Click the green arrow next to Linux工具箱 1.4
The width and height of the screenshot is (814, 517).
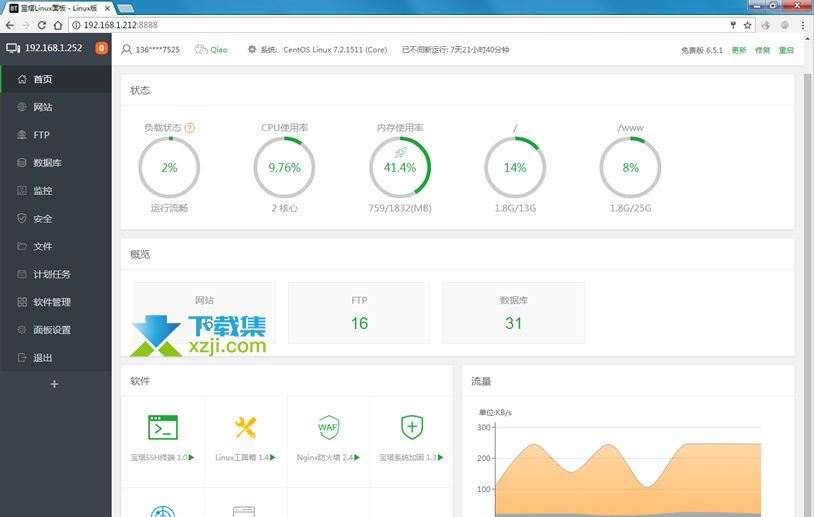273,457
